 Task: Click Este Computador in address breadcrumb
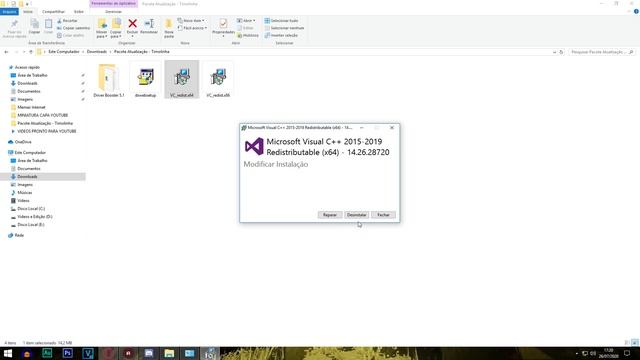click(x=64, y=52)
